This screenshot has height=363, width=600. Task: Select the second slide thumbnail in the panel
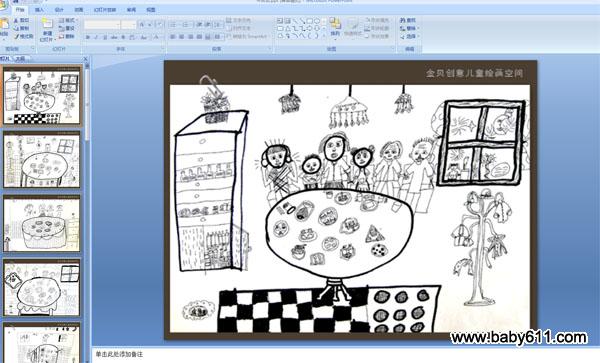[42, 160]
